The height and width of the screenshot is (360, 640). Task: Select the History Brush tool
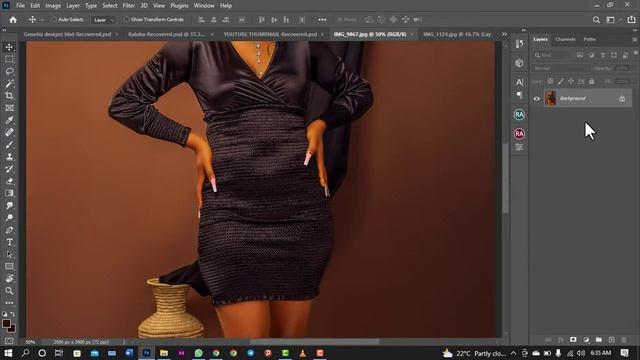9,169
